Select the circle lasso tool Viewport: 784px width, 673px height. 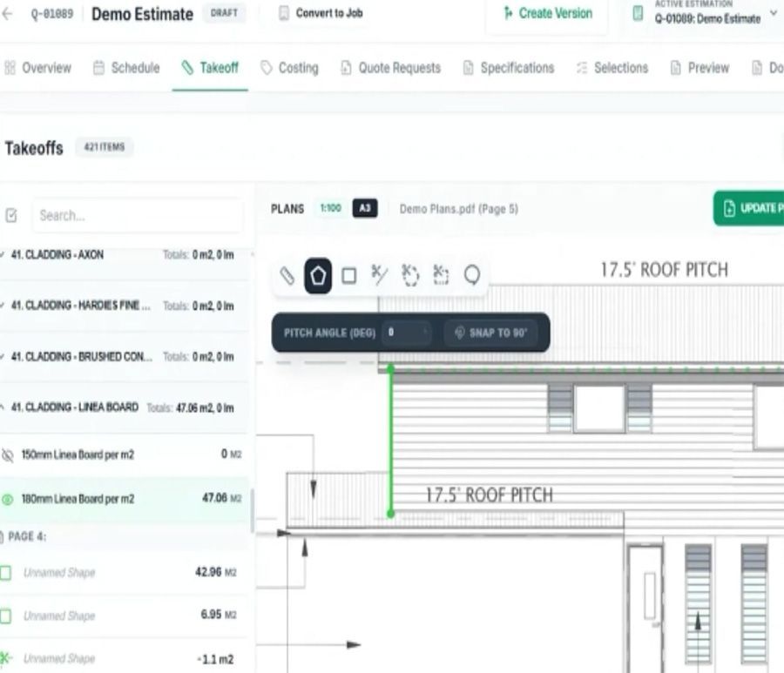pos(472,275)
